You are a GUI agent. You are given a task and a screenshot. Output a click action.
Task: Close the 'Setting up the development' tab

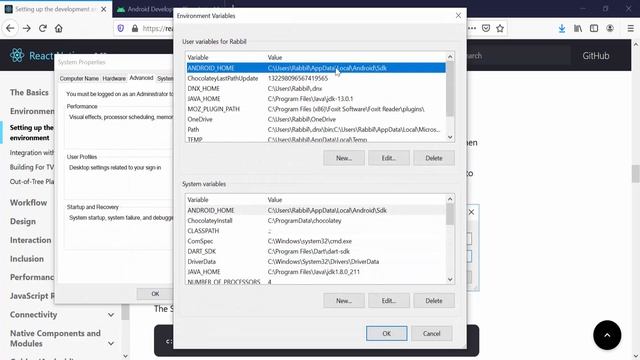point(104,9)
